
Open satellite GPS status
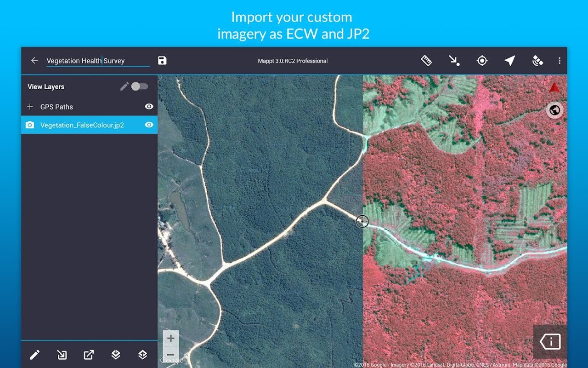[537, 61]
